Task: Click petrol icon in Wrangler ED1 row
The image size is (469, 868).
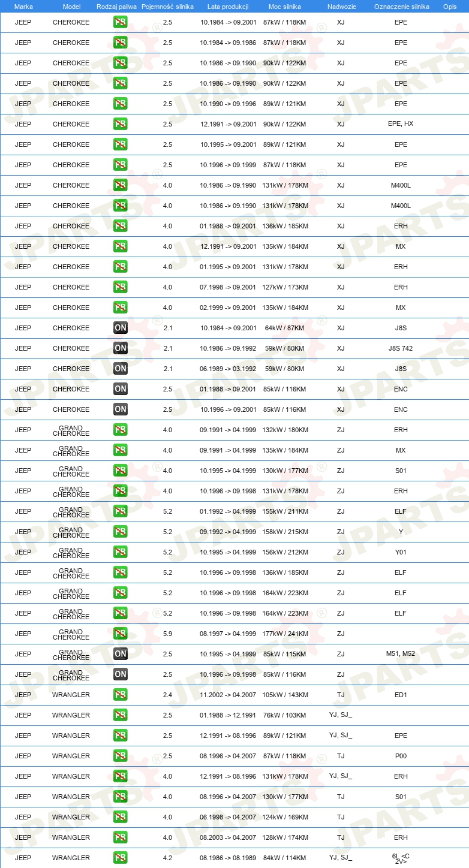Action: (121, 695)
